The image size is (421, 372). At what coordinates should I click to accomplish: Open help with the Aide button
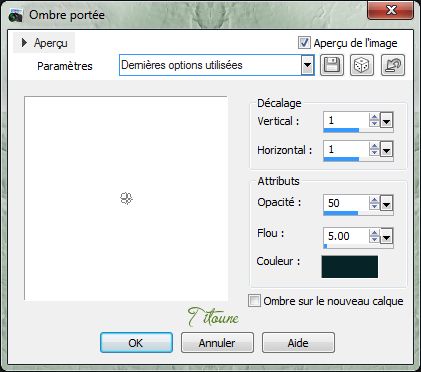(298, 342)
